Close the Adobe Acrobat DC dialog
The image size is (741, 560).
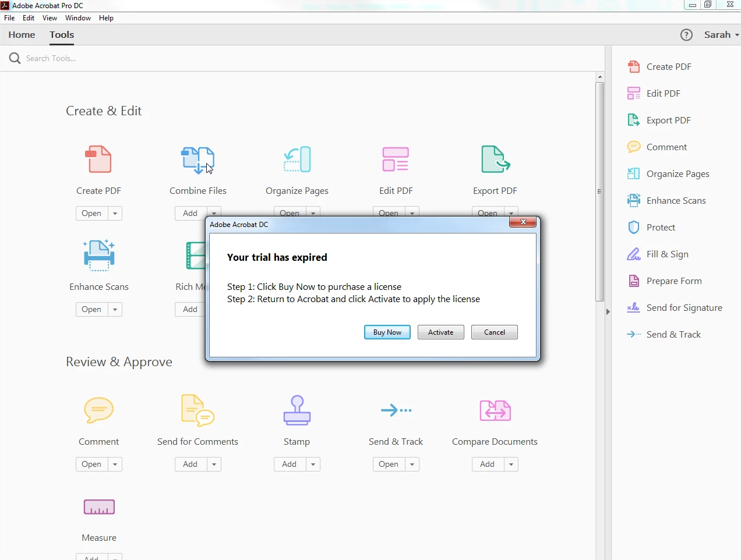tap(523, 222)
